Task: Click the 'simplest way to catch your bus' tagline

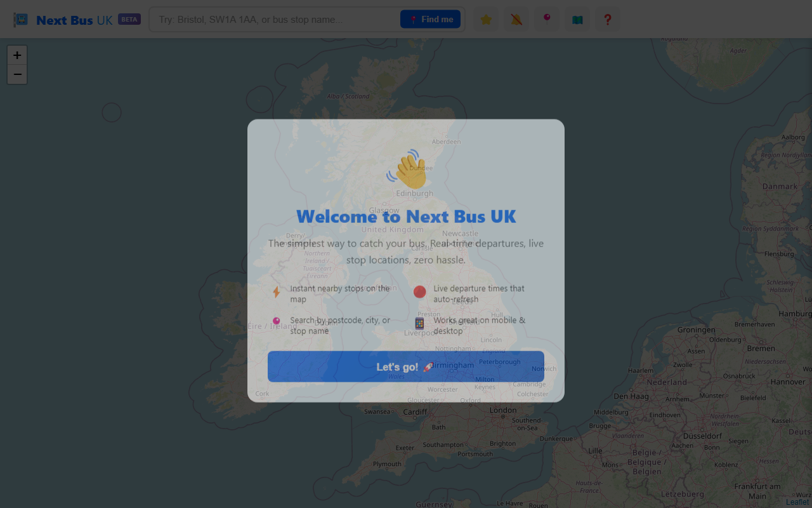Action: pos(406,251)
